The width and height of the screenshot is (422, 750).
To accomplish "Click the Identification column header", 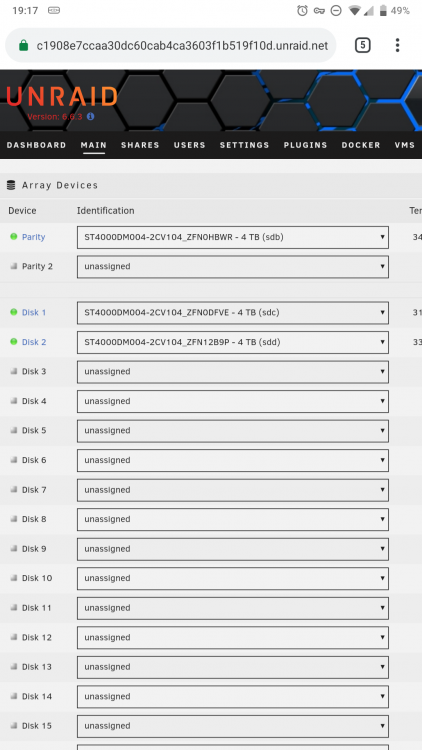I will tap(105, 210).
